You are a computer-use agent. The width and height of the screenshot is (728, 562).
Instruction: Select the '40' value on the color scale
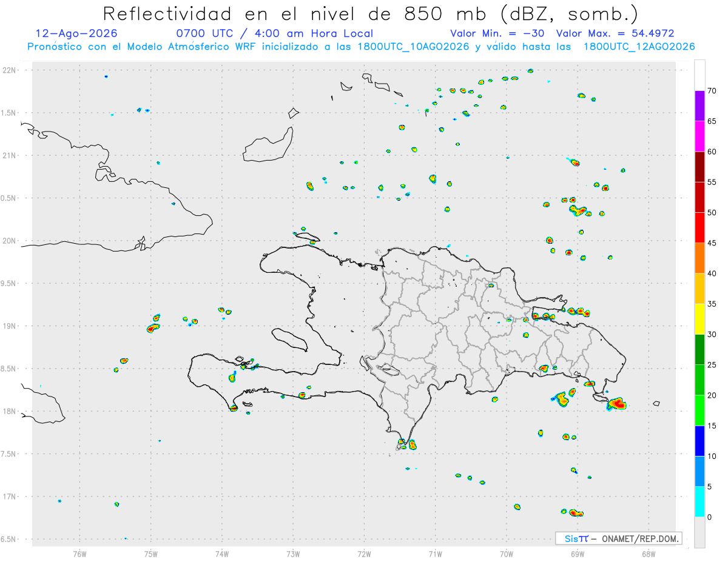click(x=712, y=273)
